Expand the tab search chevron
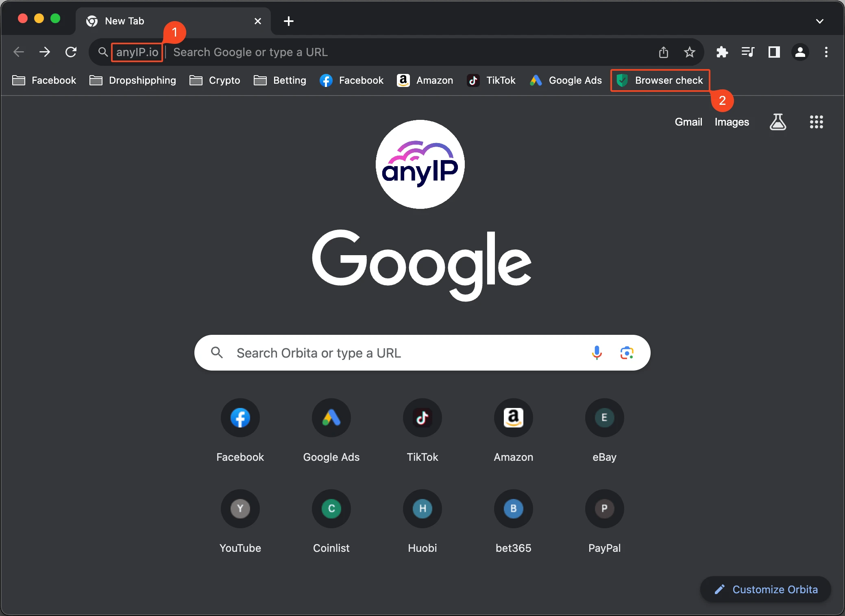 coord(820,21)
